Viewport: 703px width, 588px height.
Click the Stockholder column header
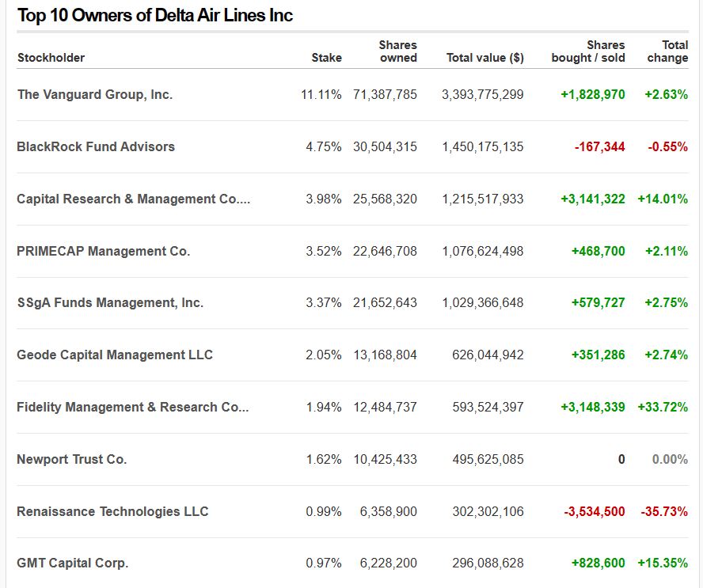tap(51, 58)
